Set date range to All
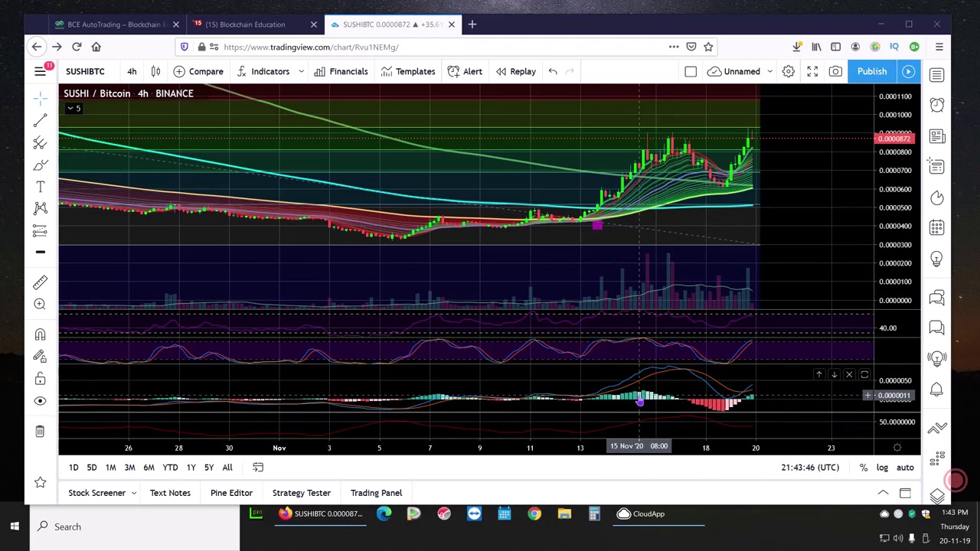Viewport: 980px width, 551px height. click(227, 468)
